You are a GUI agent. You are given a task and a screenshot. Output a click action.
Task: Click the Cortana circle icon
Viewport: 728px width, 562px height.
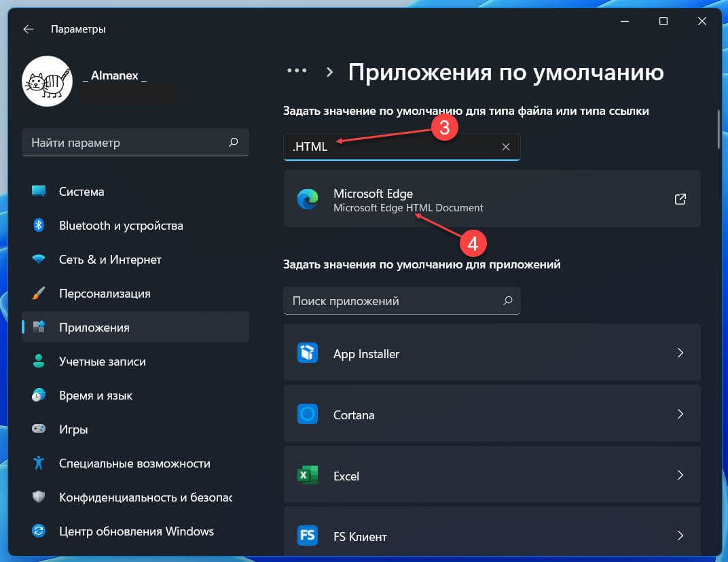click(x=308, y=414)
